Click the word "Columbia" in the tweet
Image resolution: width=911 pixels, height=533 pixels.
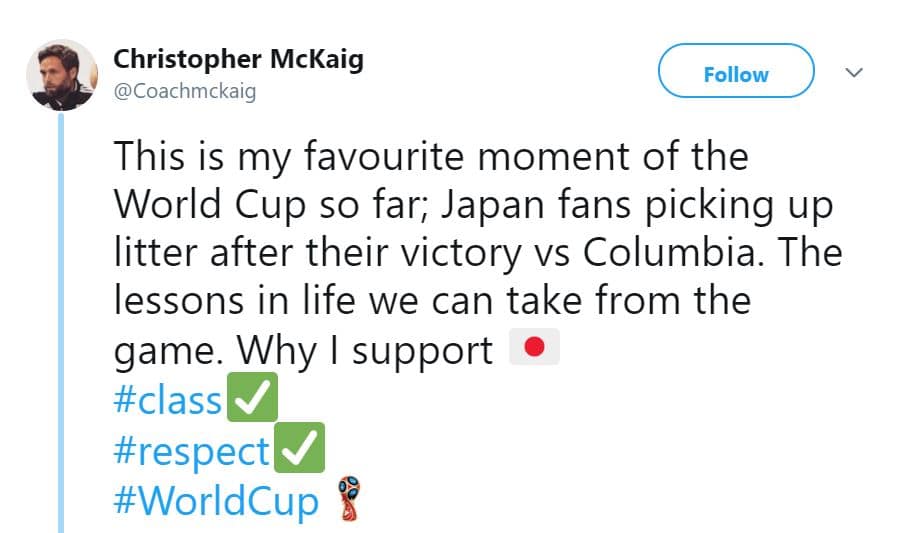click(x=667, y=252)
